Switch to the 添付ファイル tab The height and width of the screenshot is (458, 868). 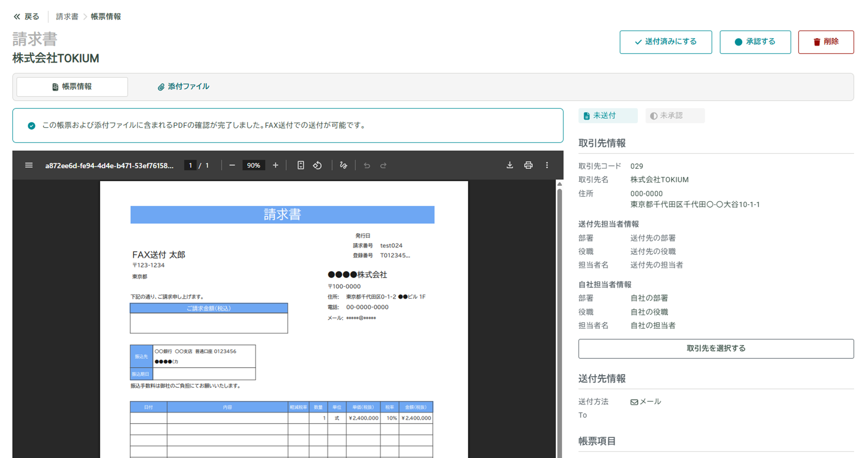(x=184, y=87)
